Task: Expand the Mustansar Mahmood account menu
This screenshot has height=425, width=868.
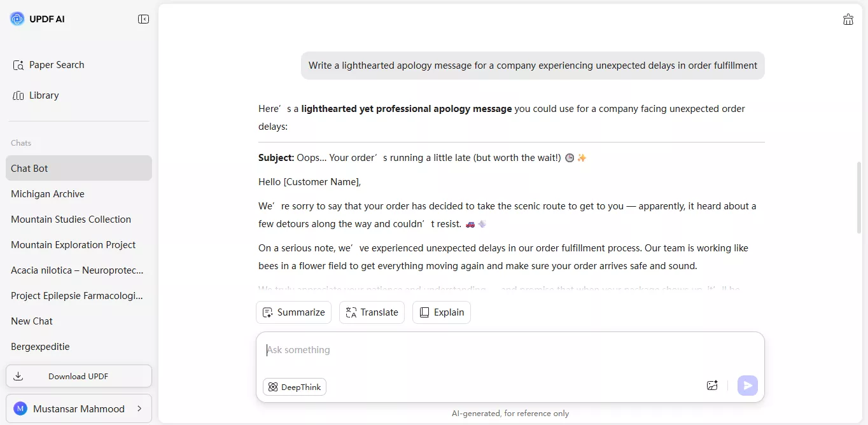Action: pyautogui.click(x=79, y=408)
